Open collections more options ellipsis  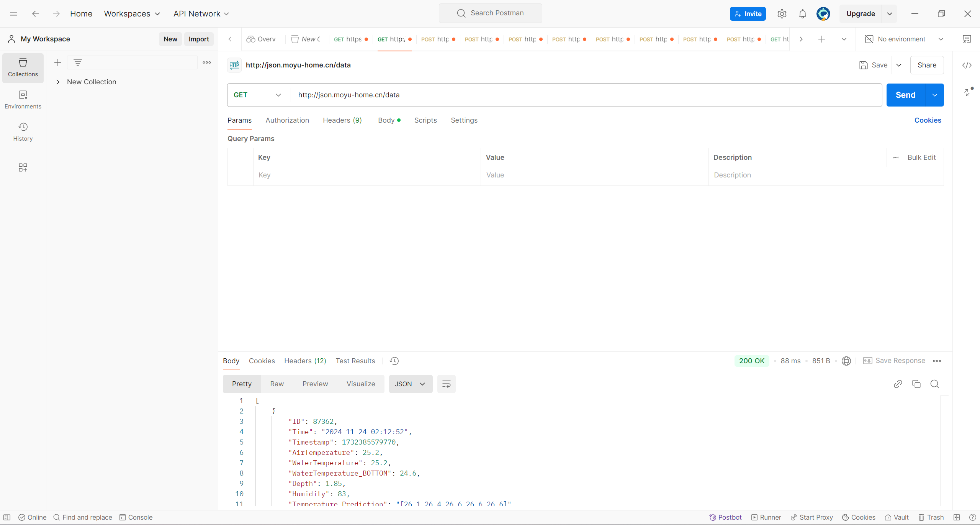[207, 62]
